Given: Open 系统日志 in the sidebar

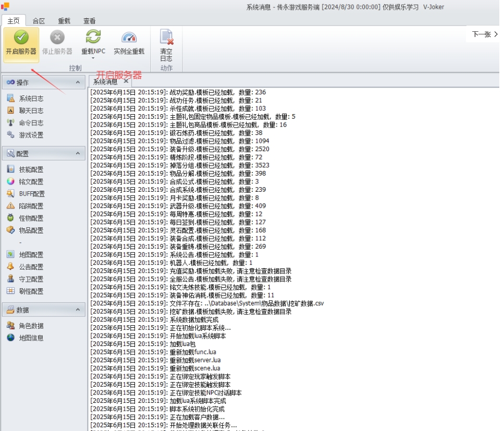Looking at the screenshot, I should 31,98.
